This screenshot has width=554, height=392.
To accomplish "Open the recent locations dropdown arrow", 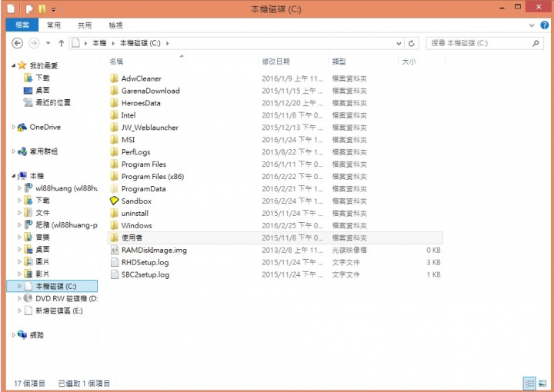I will pyautogui.click(x=48, y=43).
